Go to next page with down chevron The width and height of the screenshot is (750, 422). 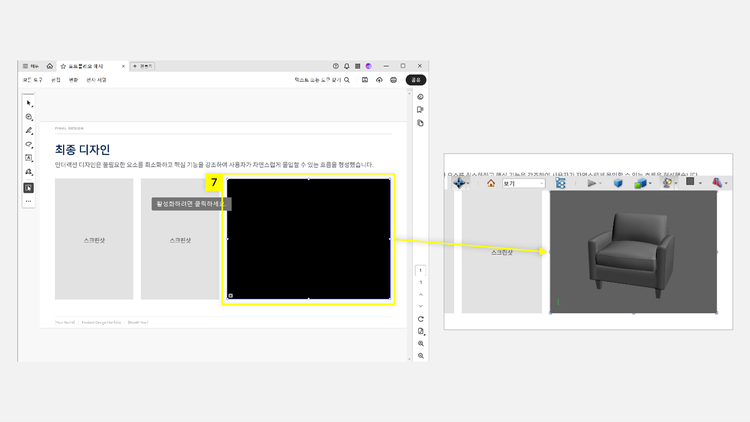(x=420, y=306)
